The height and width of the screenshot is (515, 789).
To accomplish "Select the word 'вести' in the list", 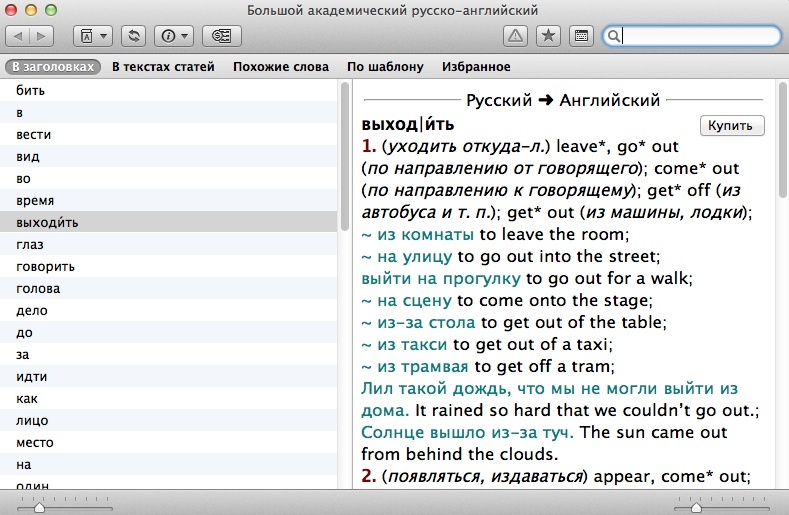I will (169, 134).
